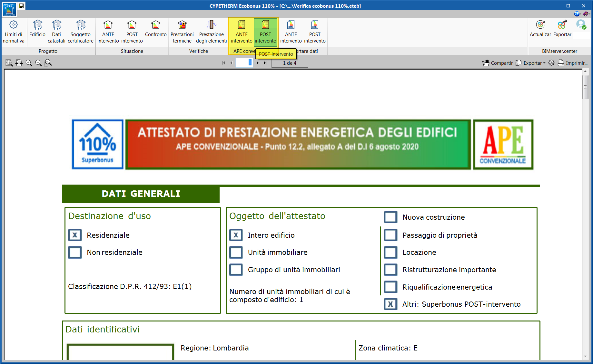The height and width of the screenshot is (364, 593).
Task: Click the DATI GENERALI heading
Action: [141, 194]
